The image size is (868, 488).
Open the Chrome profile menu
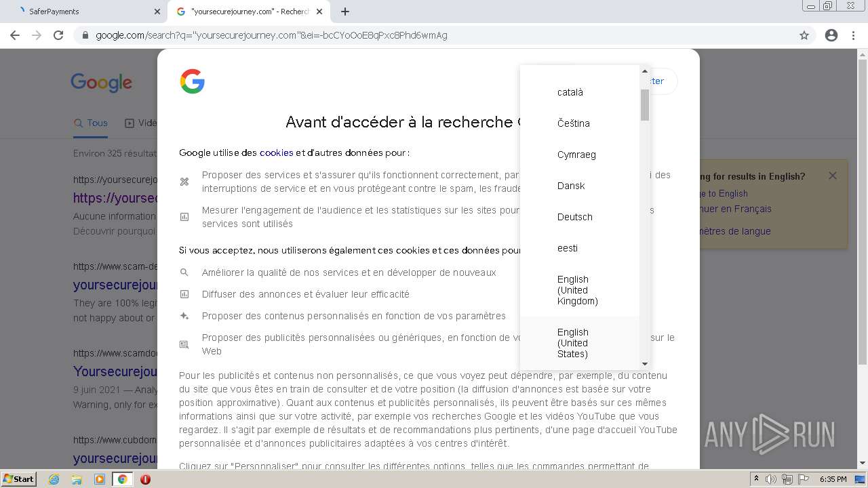click(831, 35)
